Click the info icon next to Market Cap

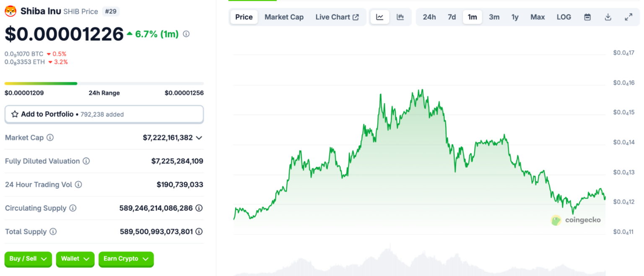pyautogui.click(x=50, y=137)
